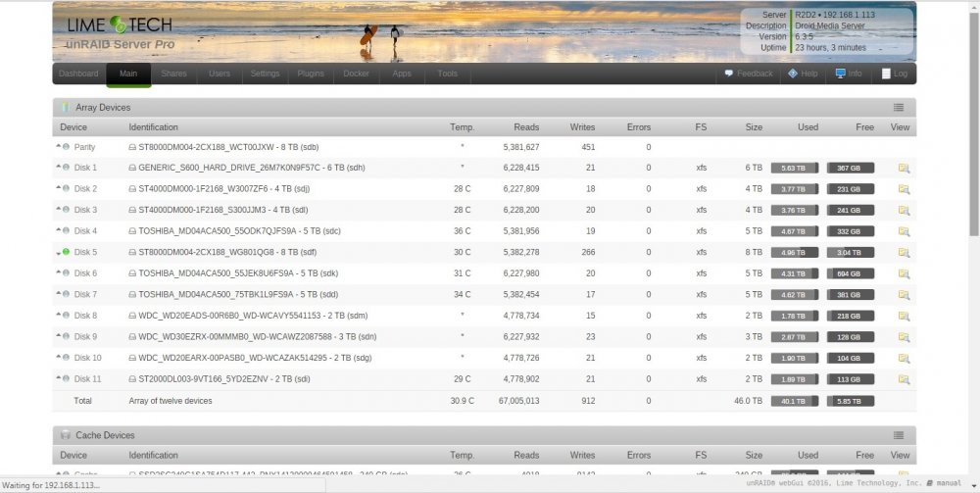Click the page vertical scrollbar
Image resolution: width=980 pixels, height=493 pixels.
(974, 125)
